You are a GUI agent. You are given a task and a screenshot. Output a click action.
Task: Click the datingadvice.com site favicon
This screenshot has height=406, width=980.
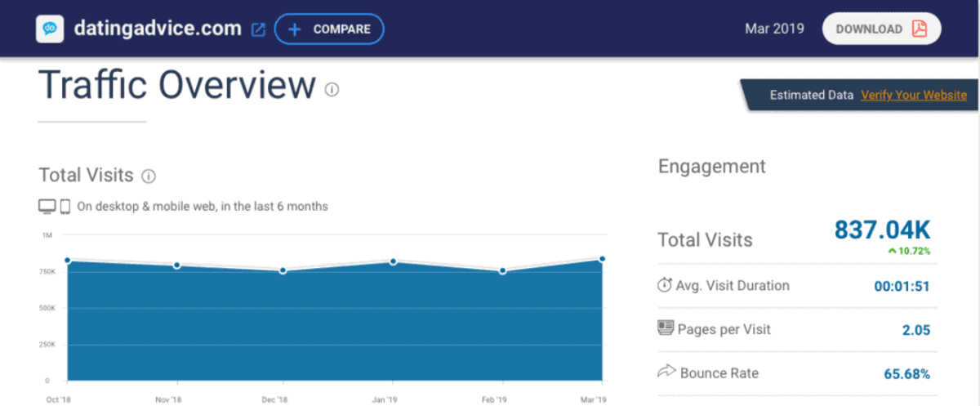tap(50, 29)
